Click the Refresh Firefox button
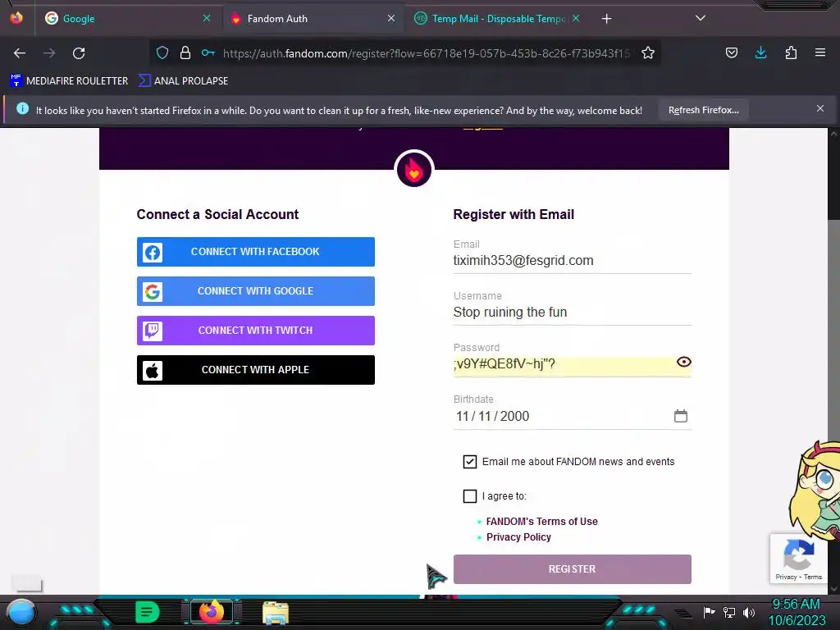This screenshot has width=840, height=630. [x=703, y=110]
